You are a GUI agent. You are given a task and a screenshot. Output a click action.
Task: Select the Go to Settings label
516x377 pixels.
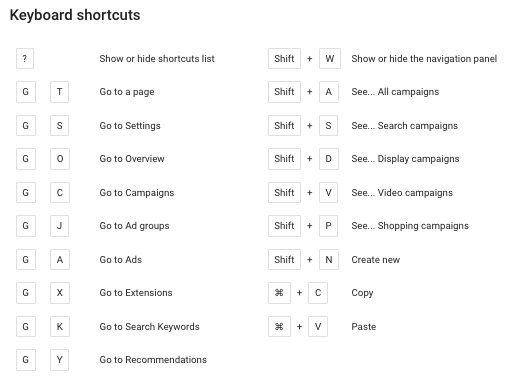[130, 126]
